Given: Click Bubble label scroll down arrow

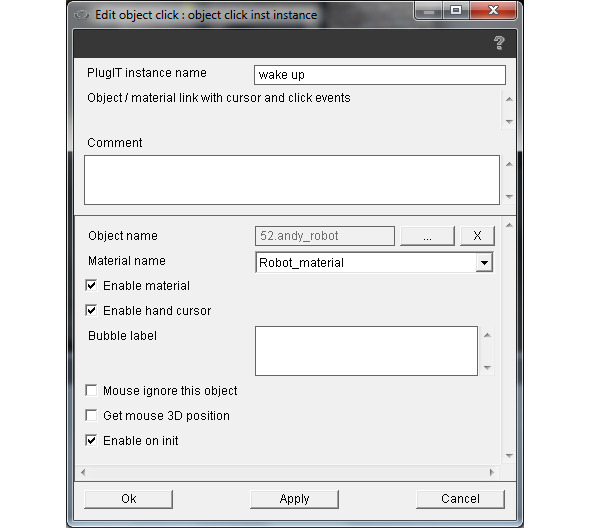Looking at the screenshot, I should tap(487, 367).
